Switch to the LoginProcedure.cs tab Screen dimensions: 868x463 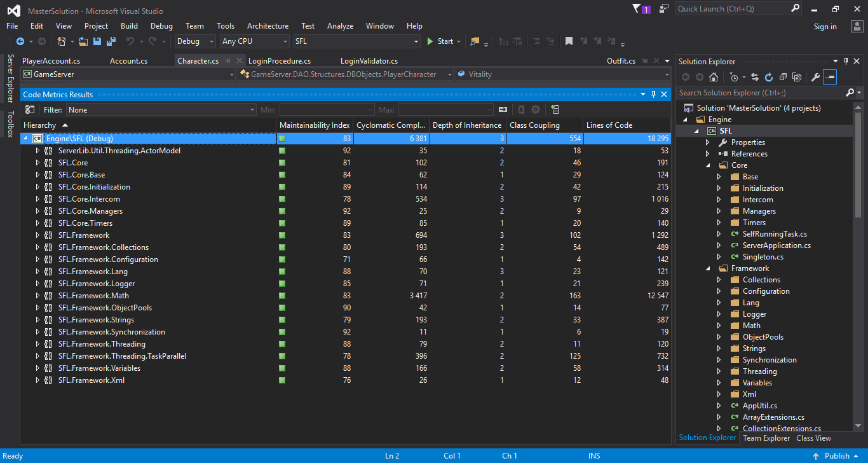(280, 61)
